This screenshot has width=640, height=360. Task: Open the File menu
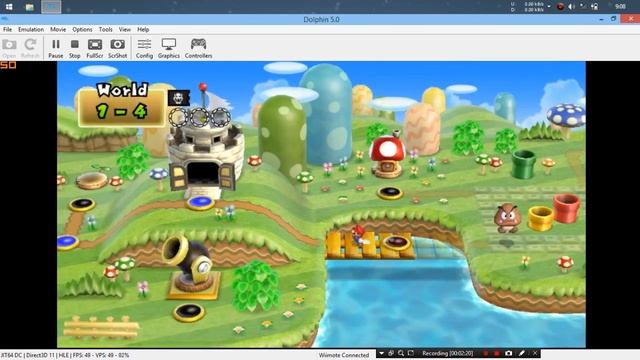click(x=7, y=29)
